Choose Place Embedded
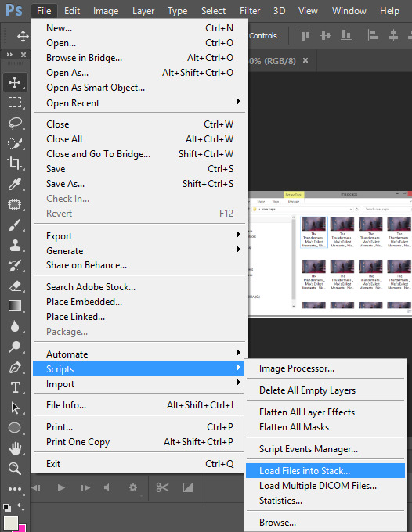The image size is (412, 532). [139, 302]
